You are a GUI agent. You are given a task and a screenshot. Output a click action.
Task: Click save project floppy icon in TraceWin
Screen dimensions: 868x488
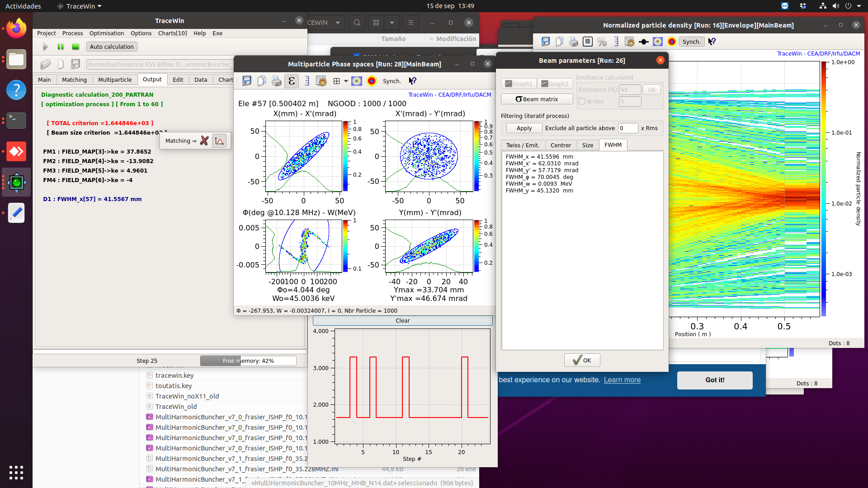point(75,64)
